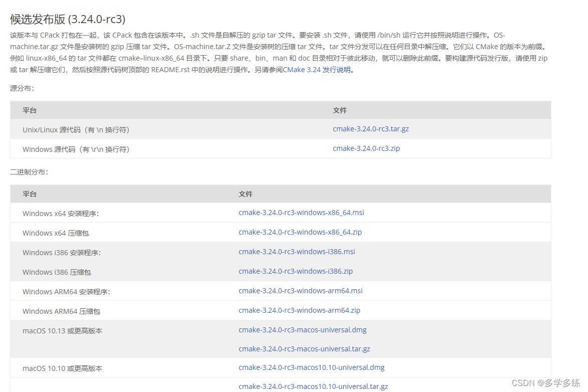588x392 pixels.
Task: Click the 二进制分布 label
Action: click(x=29, y=172)
